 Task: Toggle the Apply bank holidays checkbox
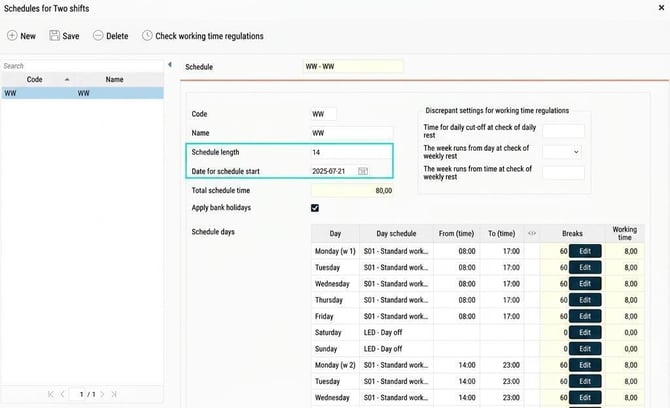315,208
